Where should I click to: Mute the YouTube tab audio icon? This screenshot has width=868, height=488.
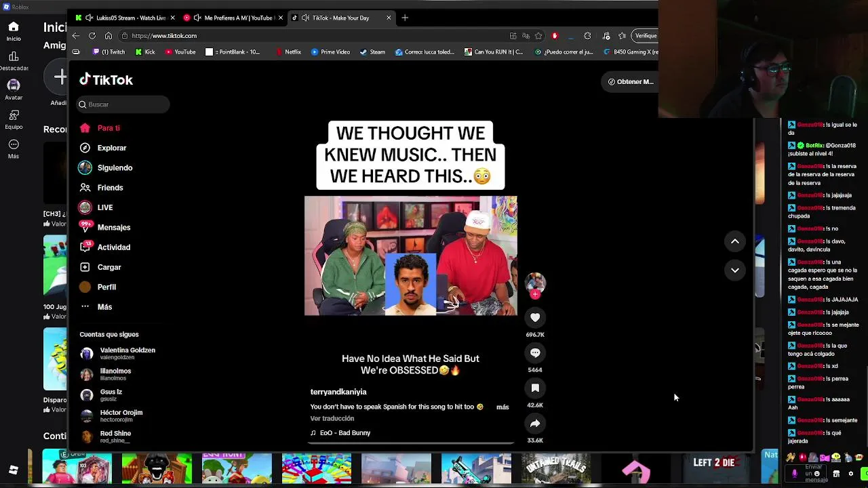point(197,18)
